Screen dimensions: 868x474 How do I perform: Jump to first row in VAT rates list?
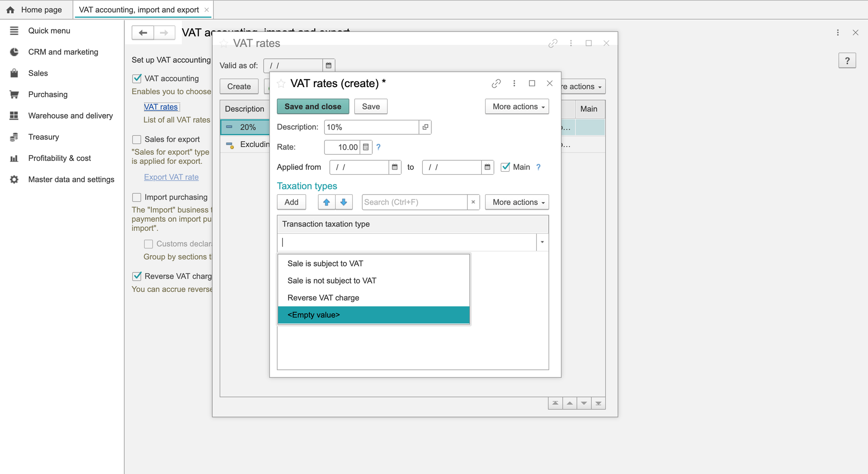coord(555,404)
